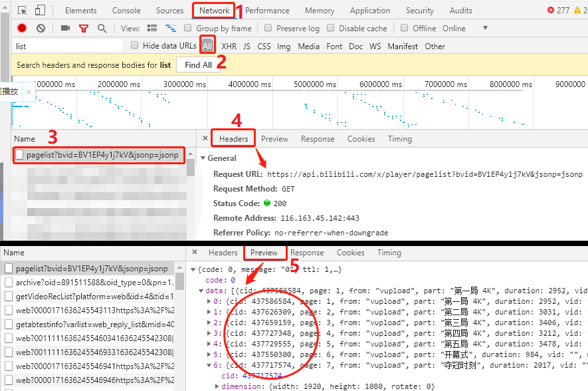Click the lower request list scroll up arrow

[179, 267]
